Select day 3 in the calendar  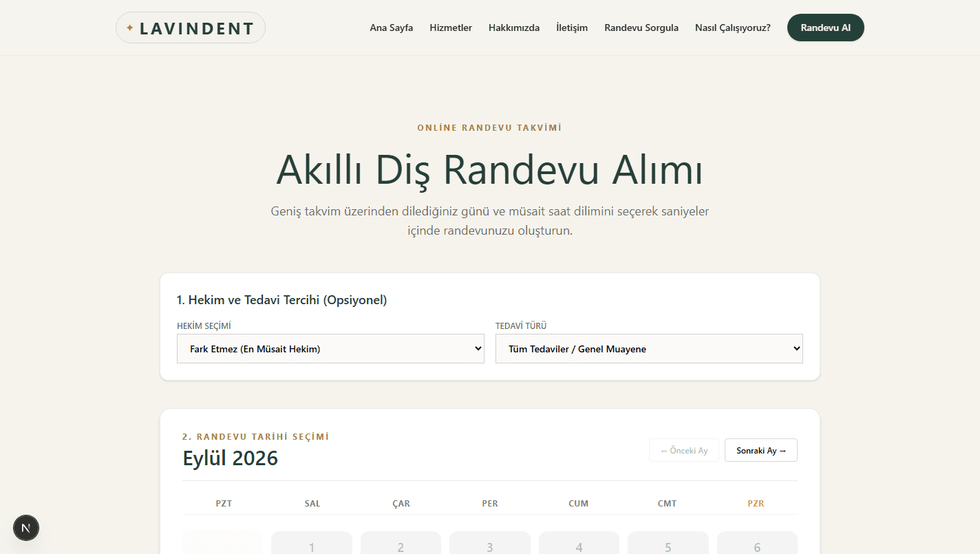click(490, 543)
